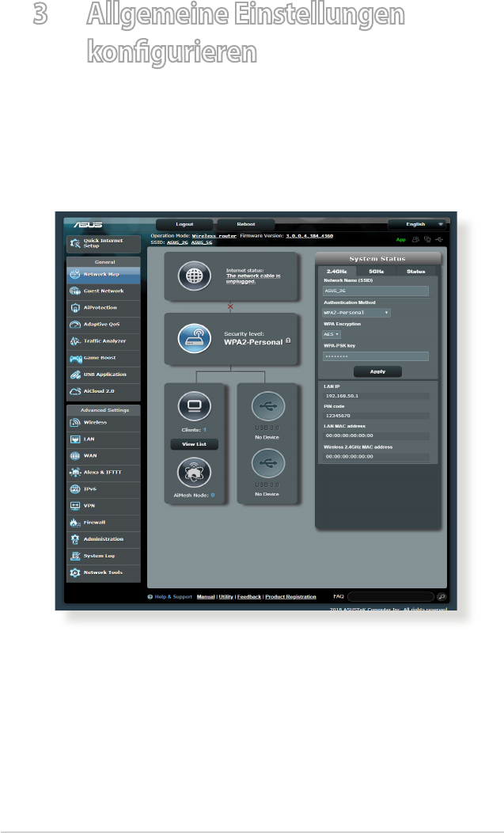Open AiCloud 2.0 page
The height and width of the screenshot is (833, 504).
104,391
